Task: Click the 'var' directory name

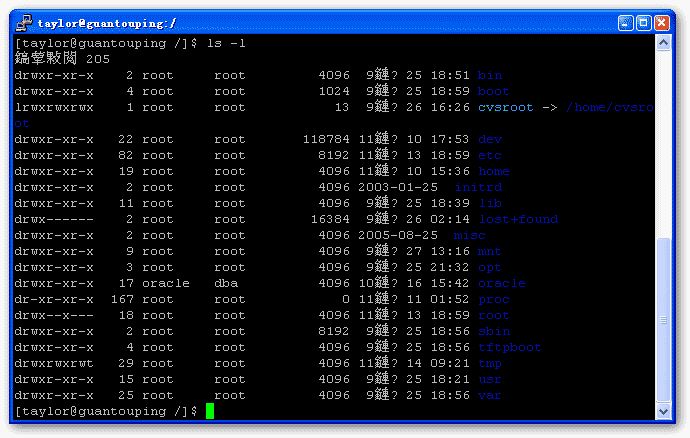Action: (490, 396)
